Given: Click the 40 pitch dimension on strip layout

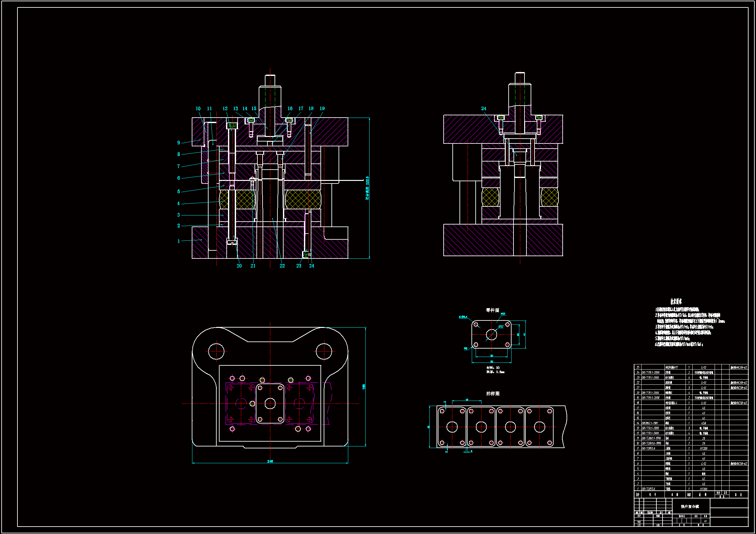Looking at the screenshot, I should pos(467,400).
